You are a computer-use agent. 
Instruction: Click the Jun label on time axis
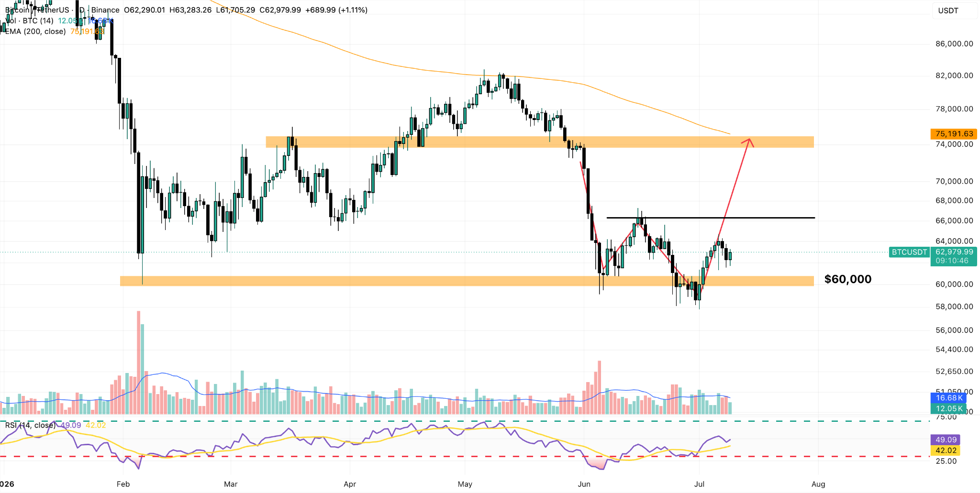584,484
